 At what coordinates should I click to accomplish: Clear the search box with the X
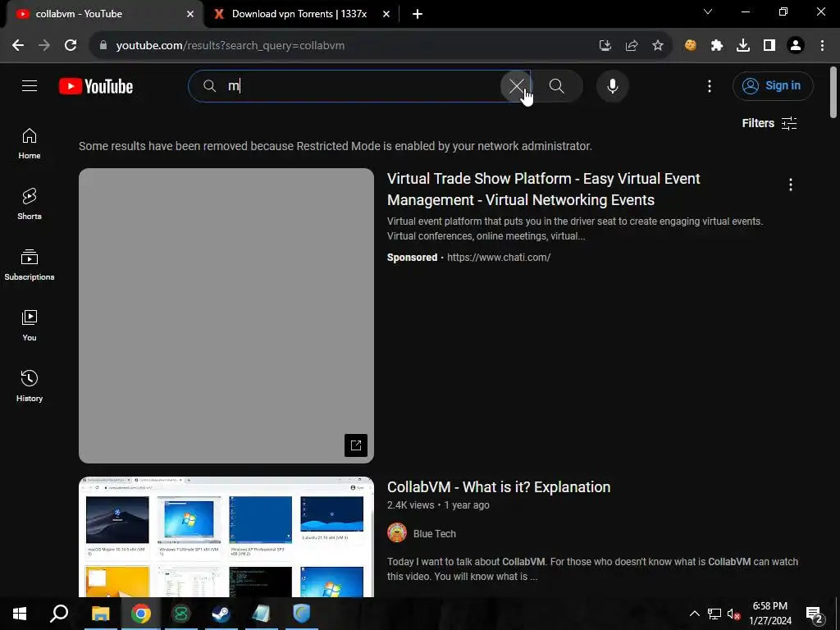click(x=517, y=85)
